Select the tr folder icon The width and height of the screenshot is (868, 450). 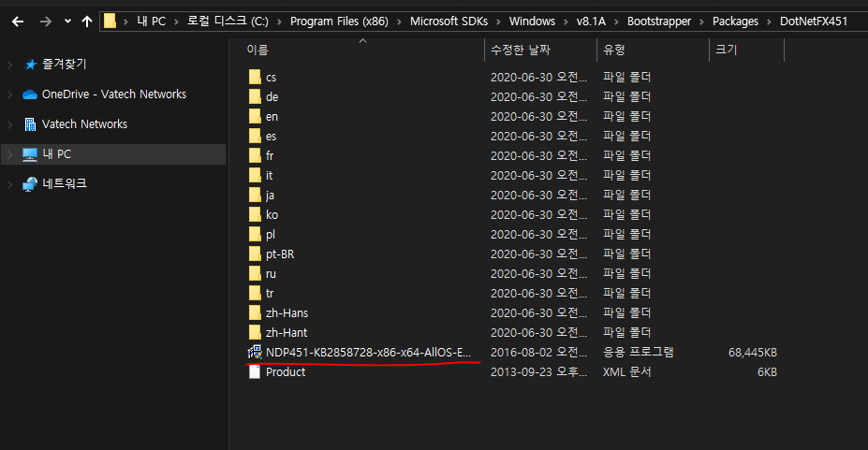255,293
